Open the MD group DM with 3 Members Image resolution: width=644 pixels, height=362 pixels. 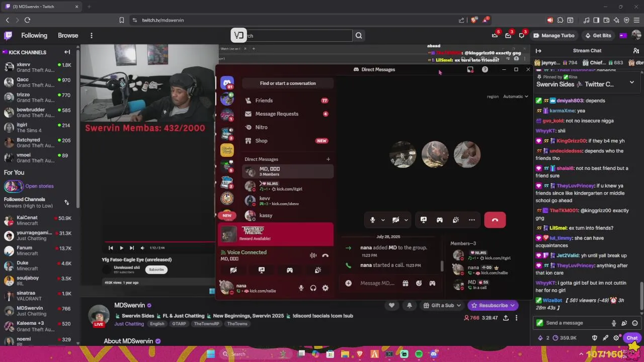click(x=287, y=171)
